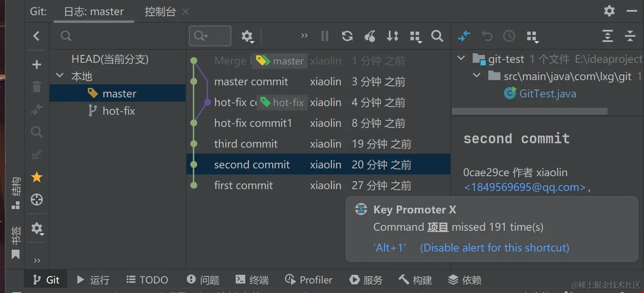Select hot-fix branch in branches tree
This screenshot has width=644, height=293.
tap(118, 111)
